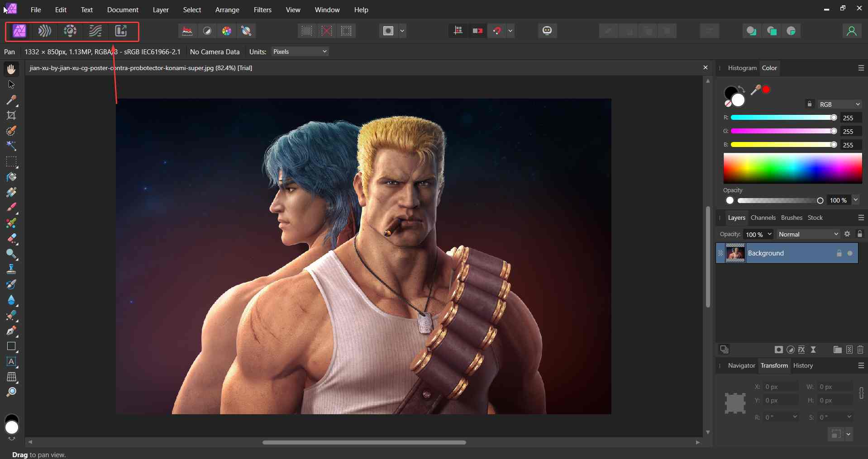Click the Invert Selection toolbar icon
Image resolution: width=868 pixels, height=459 pixels.
pyautogui.click(x=346, y=31)
